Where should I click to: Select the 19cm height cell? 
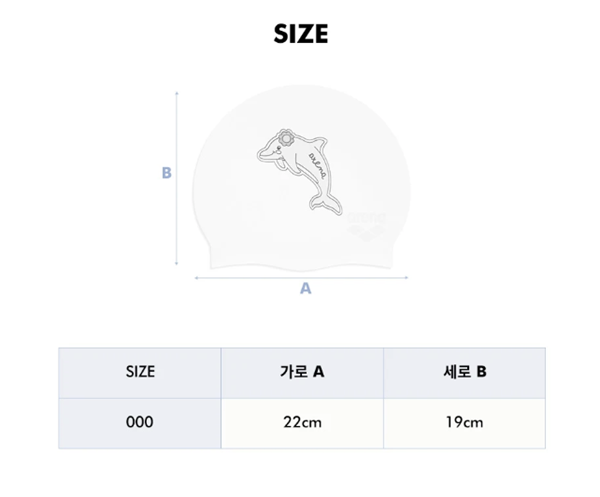point(463,422)
